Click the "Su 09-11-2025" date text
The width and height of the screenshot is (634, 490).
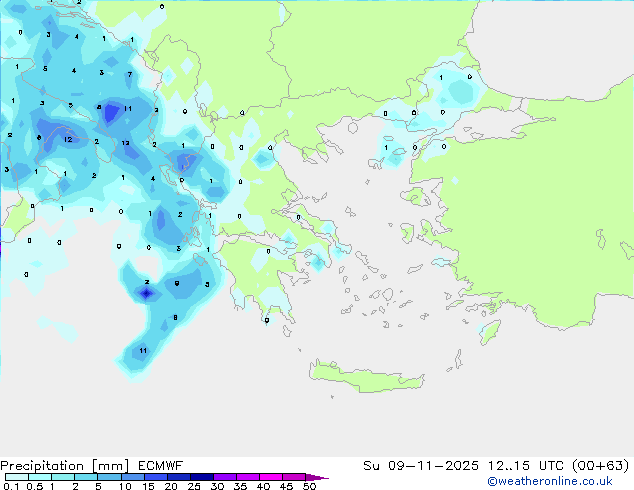pos(421,466)
